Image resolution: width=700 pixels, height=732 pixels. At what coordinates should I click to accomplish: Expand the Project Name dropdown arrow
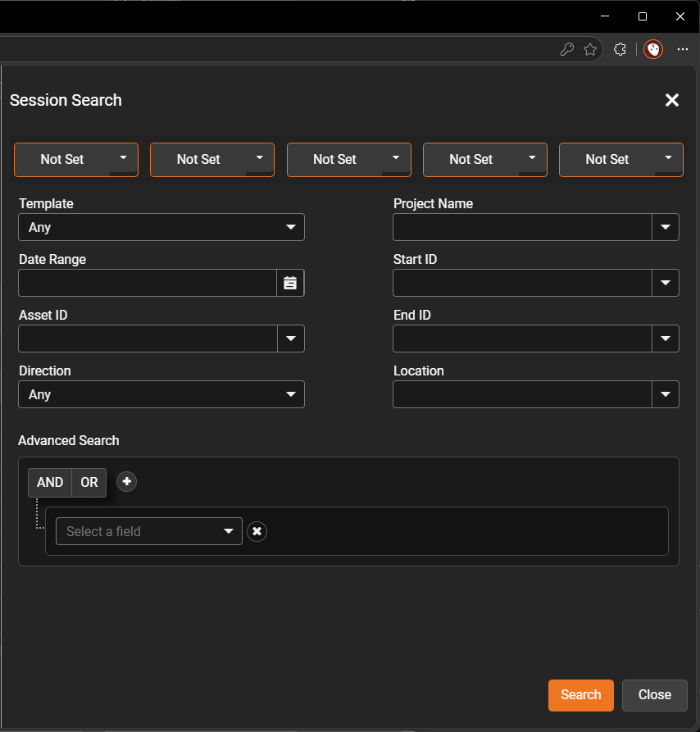point(666,227)
